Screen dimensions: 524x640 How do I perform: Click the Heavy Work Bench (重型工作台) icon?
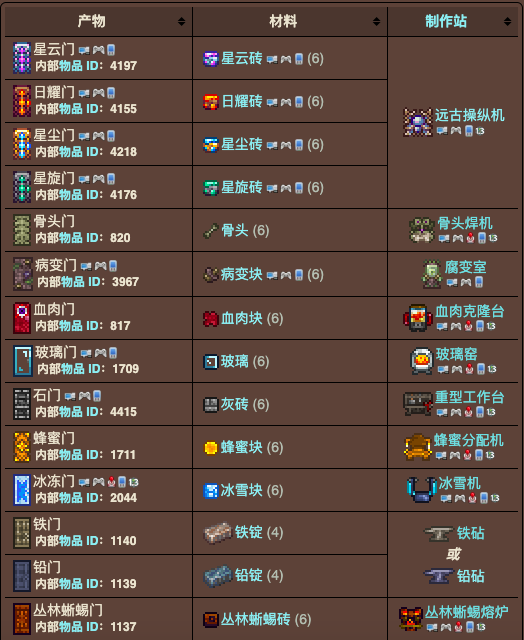(x=417, y=404)
